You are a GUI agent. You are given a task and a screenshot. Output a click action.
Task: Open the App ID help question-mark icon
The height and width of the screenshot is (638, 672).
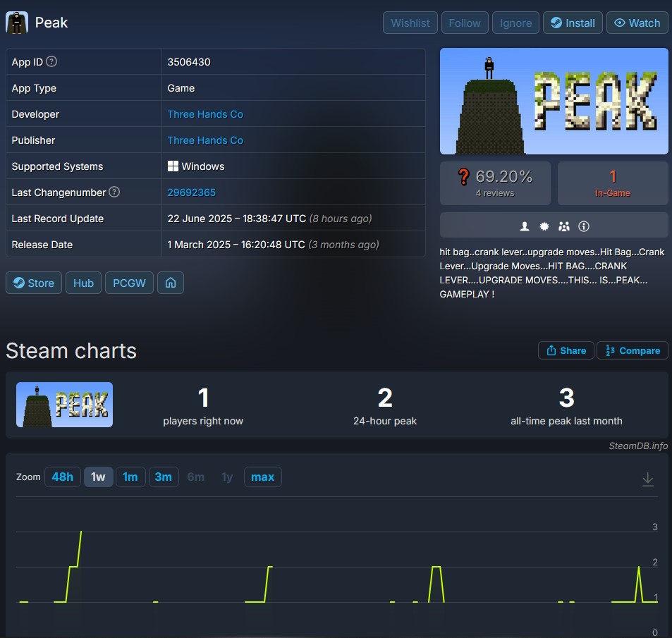click(x=51, y=62)
